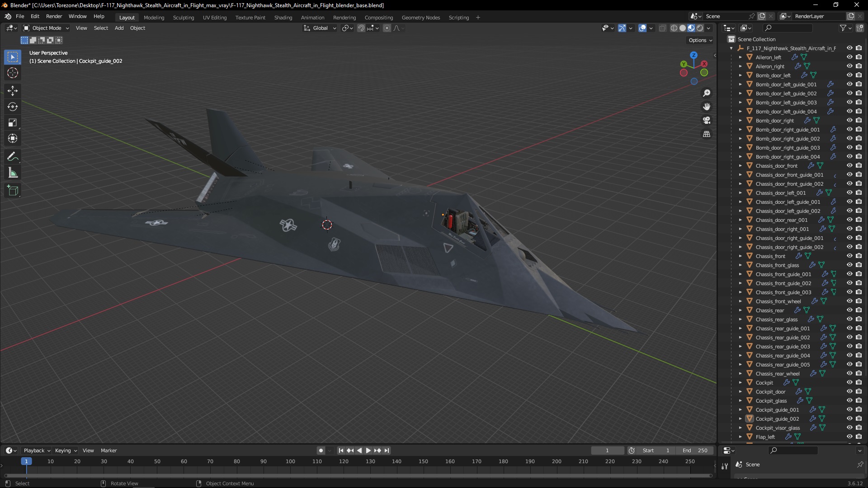This screenshot has width=868, height=488.
Task: Switch to solid viewport shading
Action: tap(683, 28)
